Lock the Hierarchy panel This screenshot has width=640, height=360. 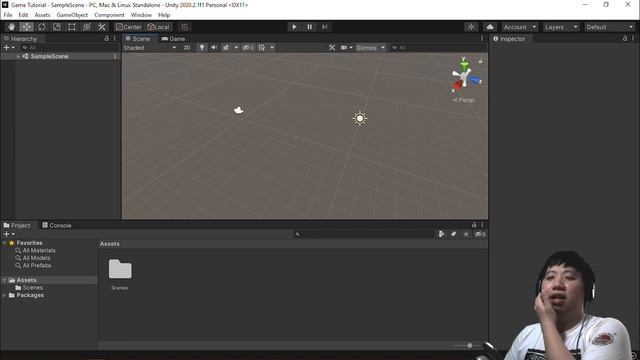tap(107, 38)
